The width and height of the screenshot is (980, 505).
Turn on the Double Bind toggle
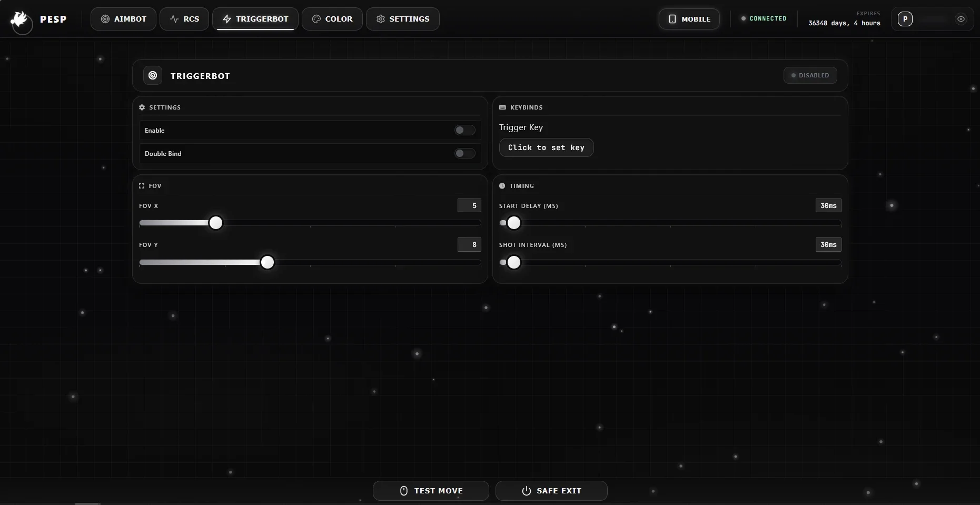click(x=465, y=153)
